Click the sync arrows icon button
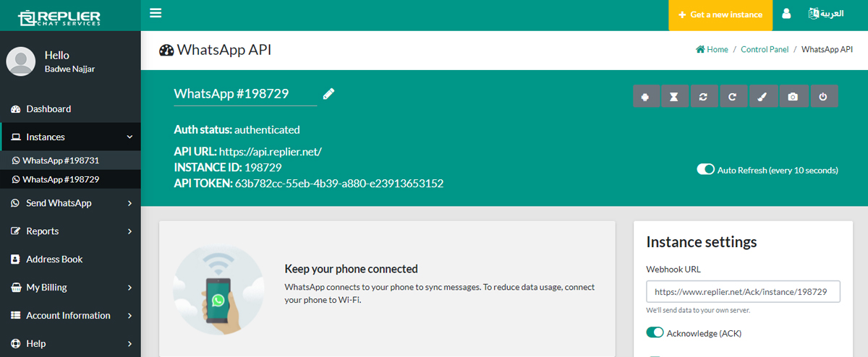This screenshot has width=868, height=357. click(704, 96)
